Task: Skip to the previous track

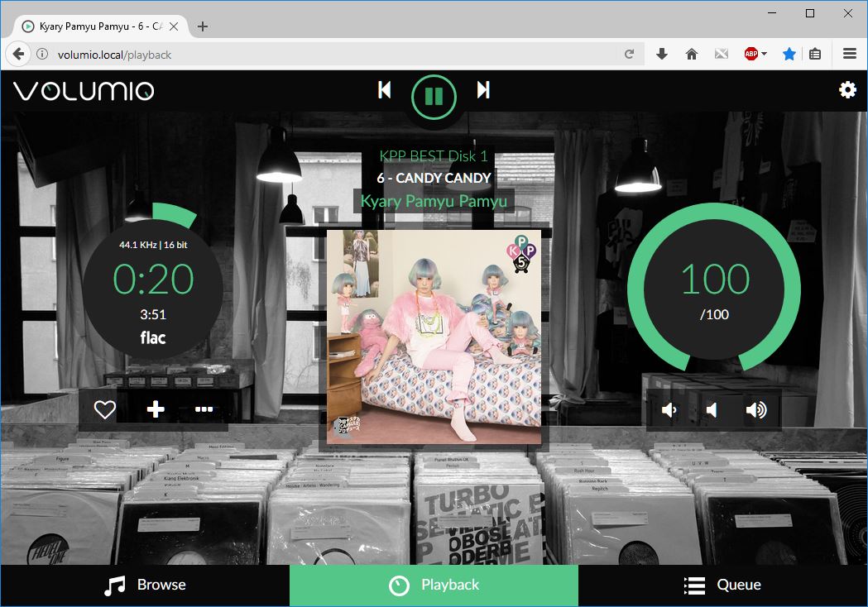Action: [384, 89]
